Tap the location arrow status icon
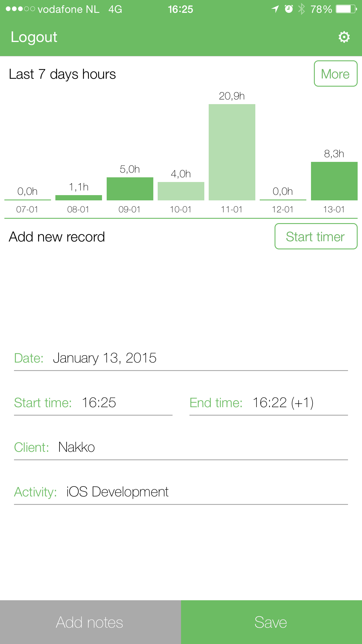 [x=275, y=9]
